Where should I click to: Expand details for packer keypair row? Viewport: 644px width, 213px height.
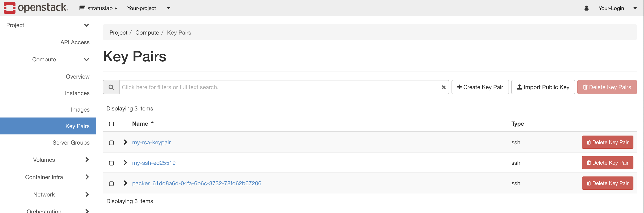pyautogui.click(x=125, y=183)
